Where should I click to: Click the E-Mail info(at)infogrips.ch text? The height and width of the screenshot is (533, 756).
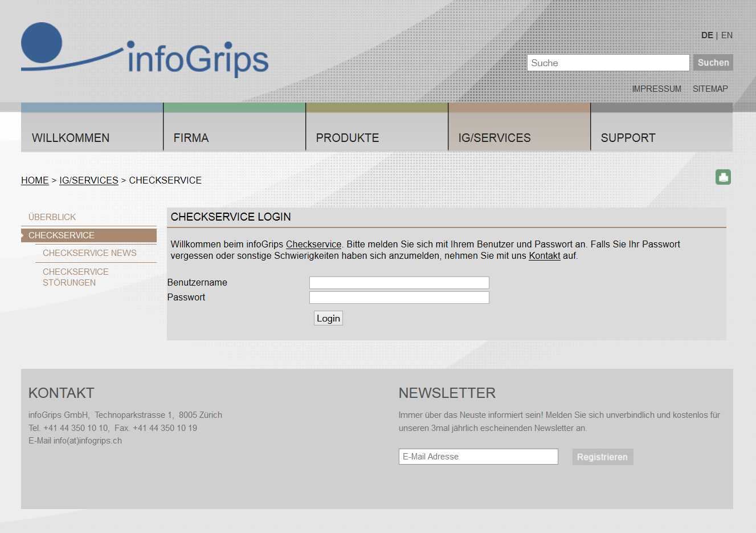pos(75,441)
